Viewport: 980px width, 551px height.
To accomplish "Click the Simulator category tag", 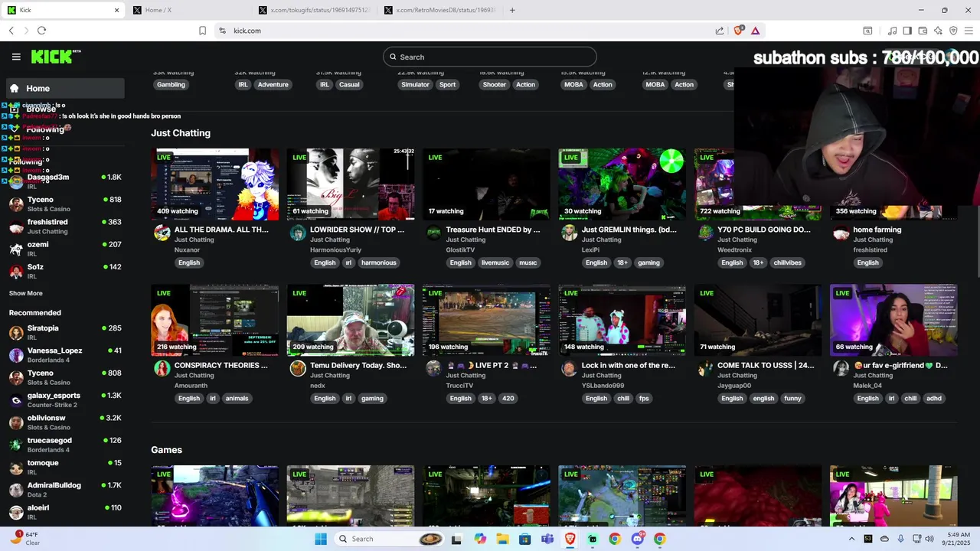I will [x=415, y=84].
